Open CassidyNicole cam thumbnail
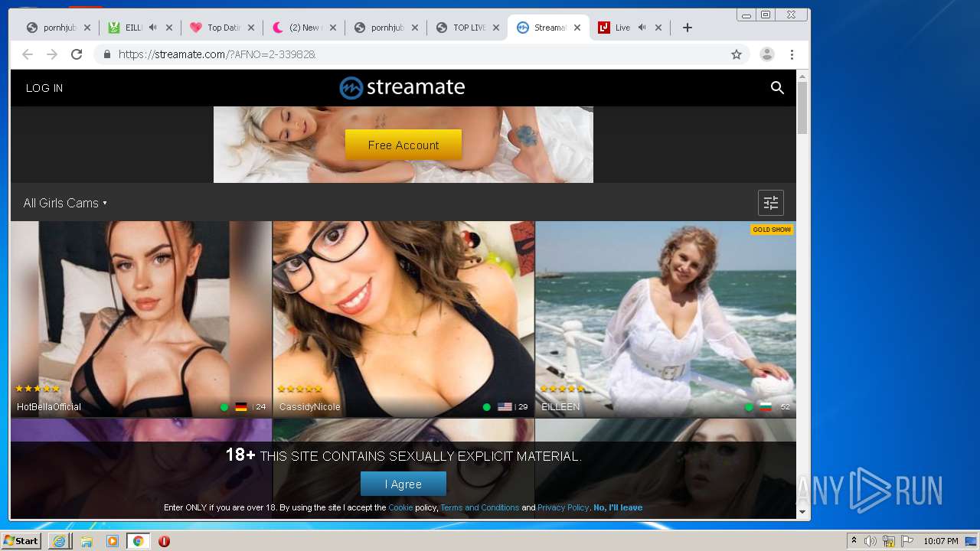This screenshot has height=551, width=980. (403, 319)
